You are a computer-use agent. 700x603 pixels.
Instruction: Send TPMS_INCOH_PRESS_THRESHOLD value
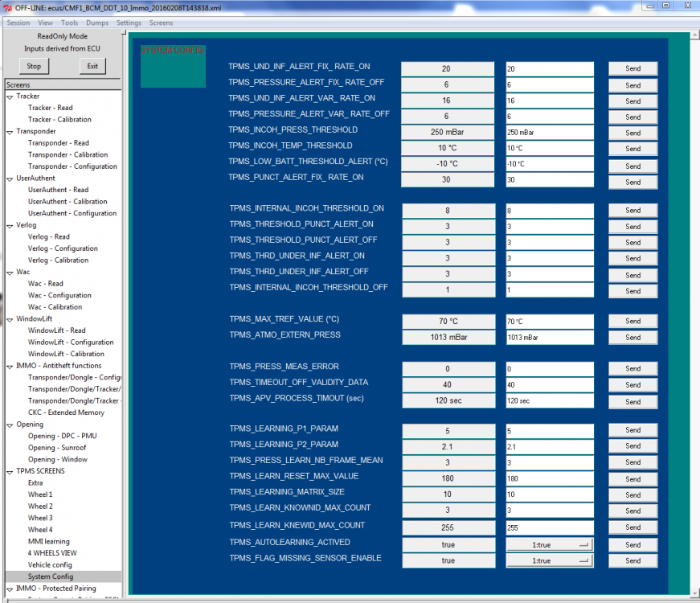tap(632, 133)
